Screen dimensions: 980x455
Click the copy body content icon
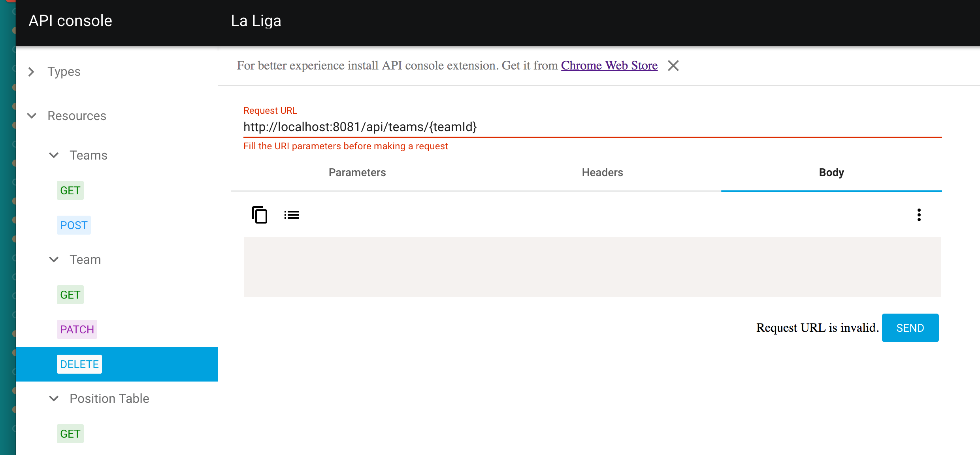[x=260, y=214]
